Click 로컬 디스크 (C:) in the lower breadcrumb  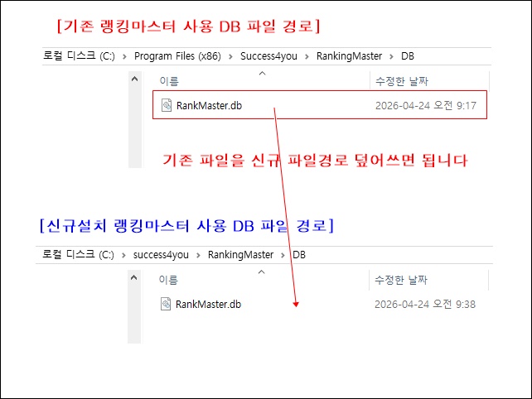coord(77,254)
